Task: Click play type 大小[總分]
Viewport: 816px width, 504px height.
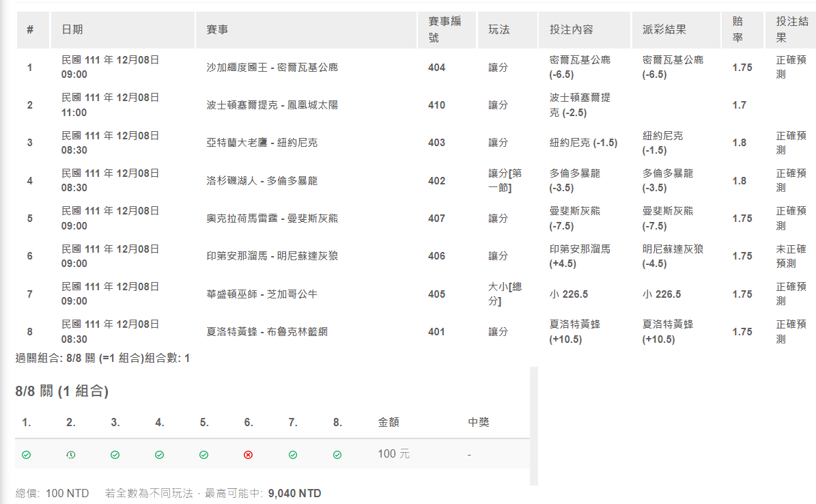Action: tap(505, 294)
